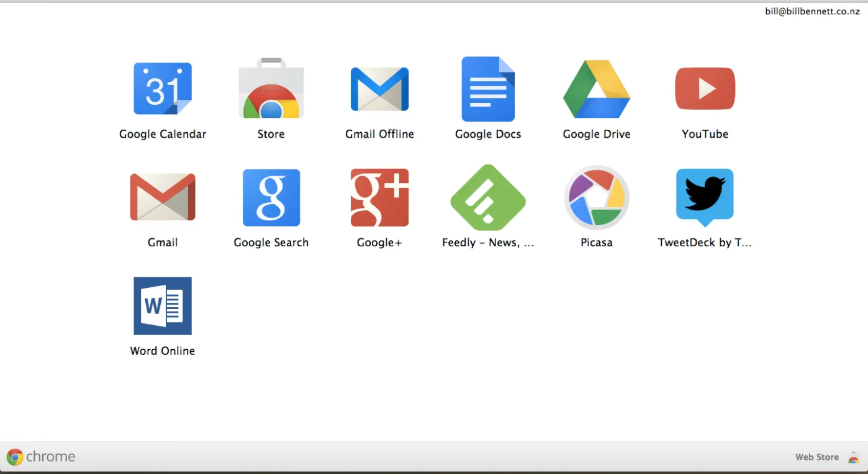
Task: Launch the TweetDeck bird icon
Action: tap(705, 197)
